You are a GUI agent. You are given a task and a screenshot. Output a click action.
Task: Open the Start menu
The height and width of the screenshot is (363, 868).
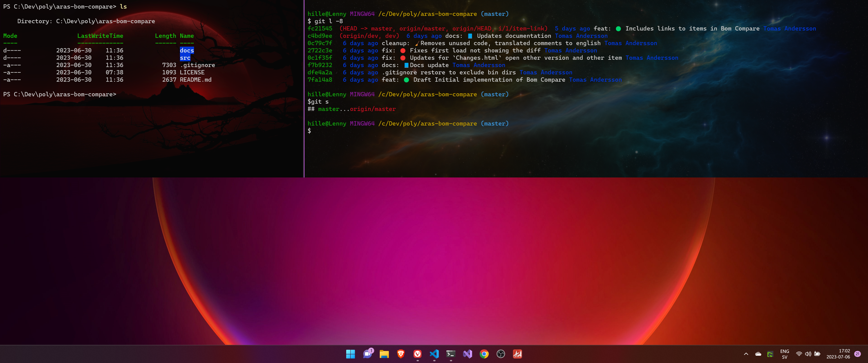[350, 354]
